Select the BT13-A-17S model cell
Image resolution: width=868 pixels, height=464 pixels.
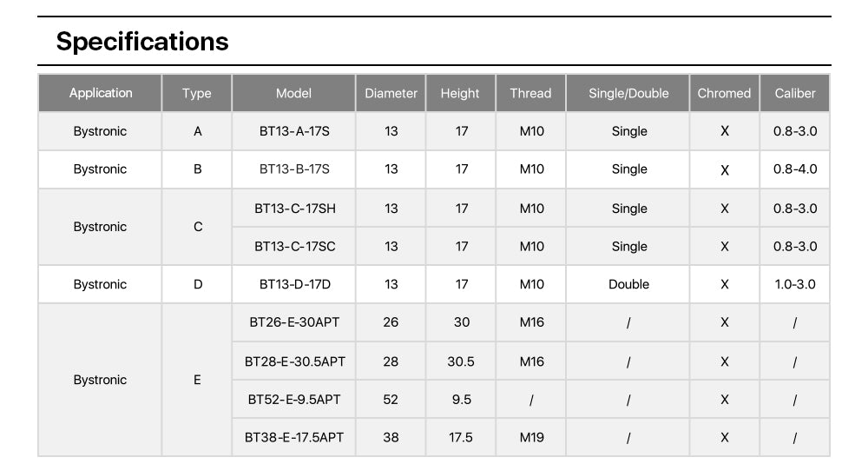[294, 131]
